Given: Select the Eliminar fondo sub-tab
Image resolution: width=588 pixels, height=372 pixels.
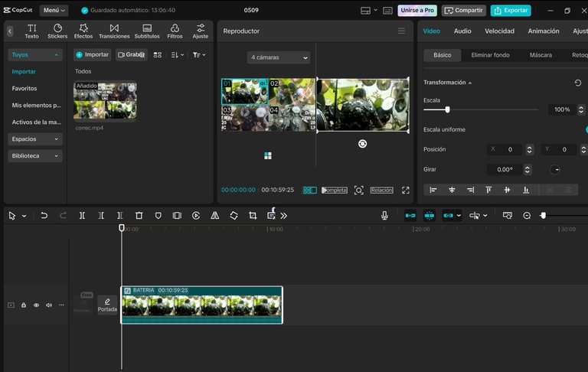Looking at the screenshot, I should 490,55.
